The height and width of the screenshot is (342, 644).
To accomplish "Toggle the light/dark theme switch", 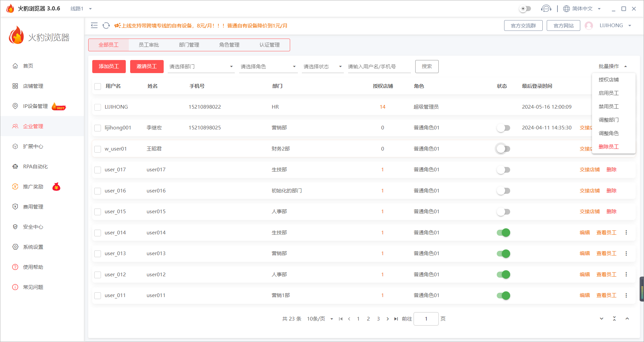I will [x=525, y=9].
